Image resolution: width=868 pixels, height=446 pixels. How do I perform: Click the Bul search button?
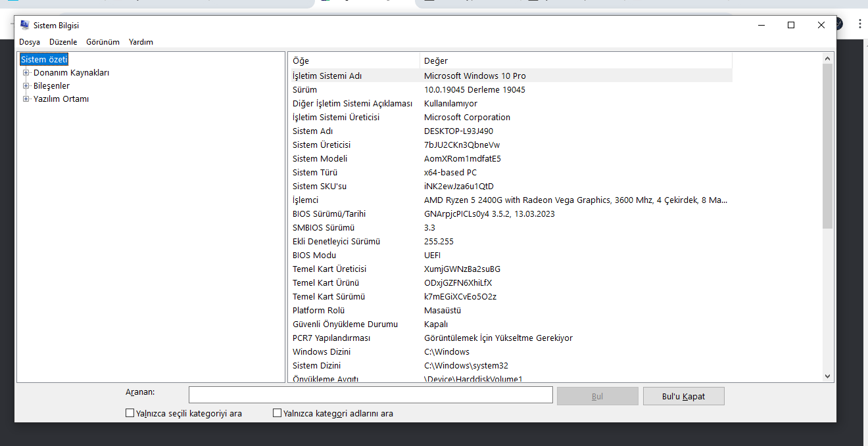point(597,396)
